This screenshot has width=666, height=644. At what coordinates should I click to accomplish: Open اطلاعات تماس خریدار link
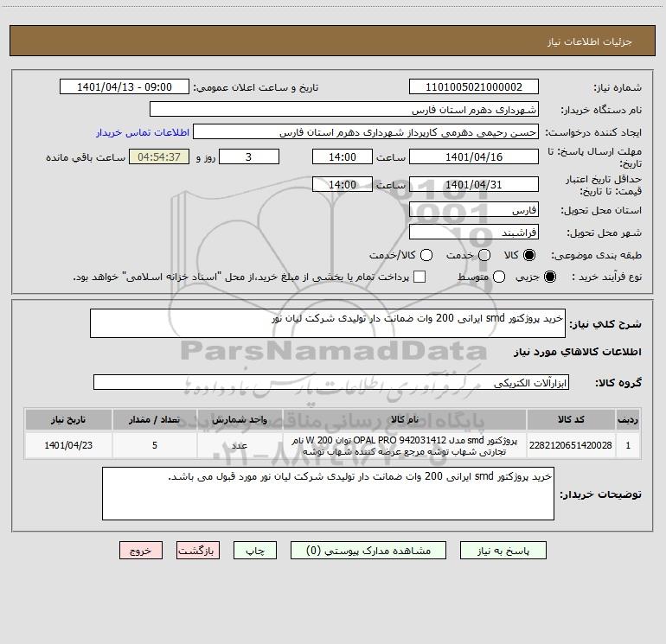tap(143, 132)
